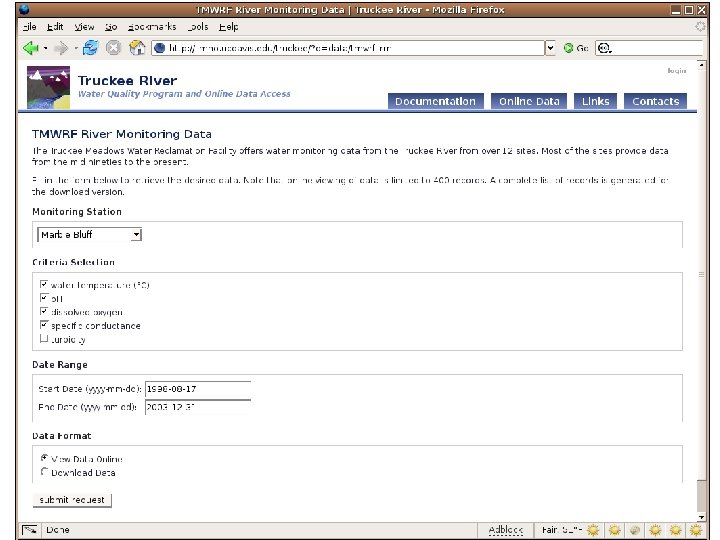Click the sun icon right of the moon
The width and height of the screenshot is (720, 540).
coord(655,530)
